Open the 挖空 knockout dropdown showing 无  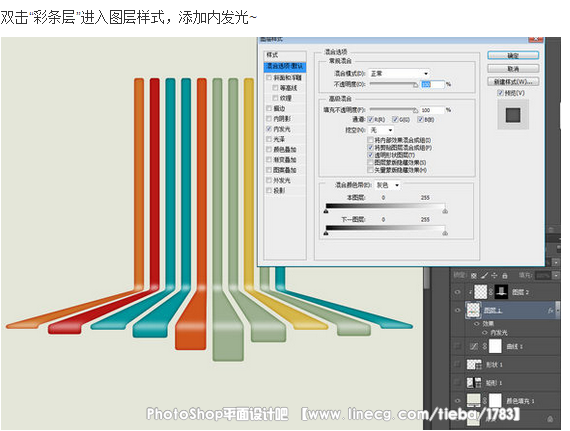pyautogui.click(x=381, y=130)
